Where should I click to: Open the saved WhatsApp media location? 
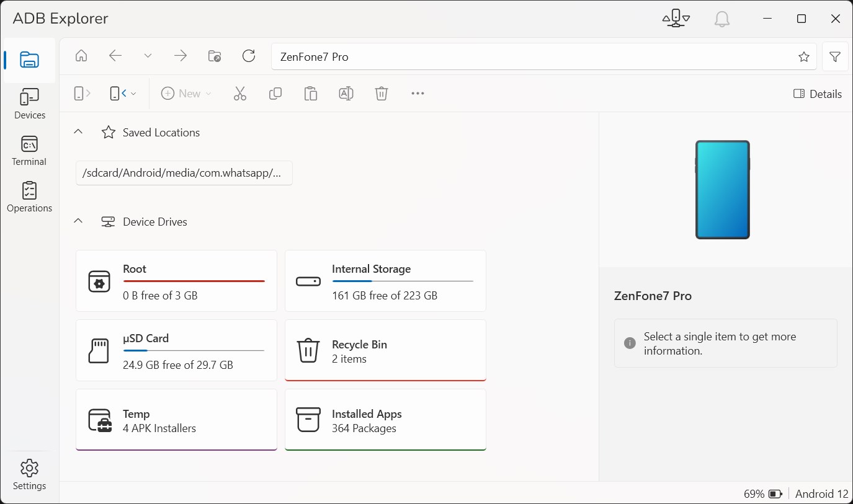pyautogui.click(x=184, y=174)
